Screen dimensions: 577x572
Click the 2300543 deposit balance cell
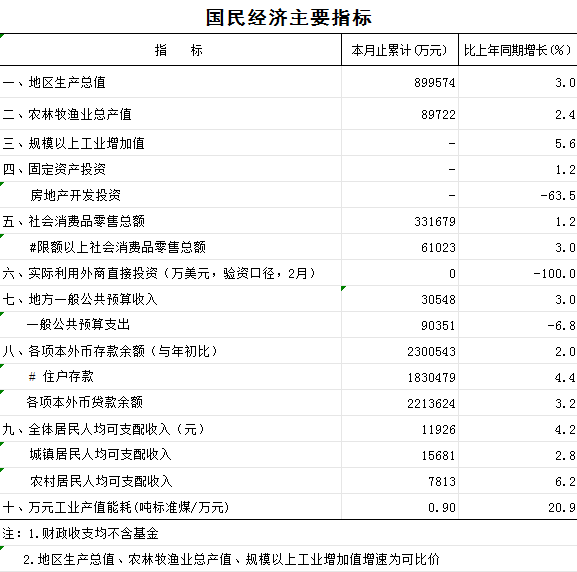click(400, 351)
